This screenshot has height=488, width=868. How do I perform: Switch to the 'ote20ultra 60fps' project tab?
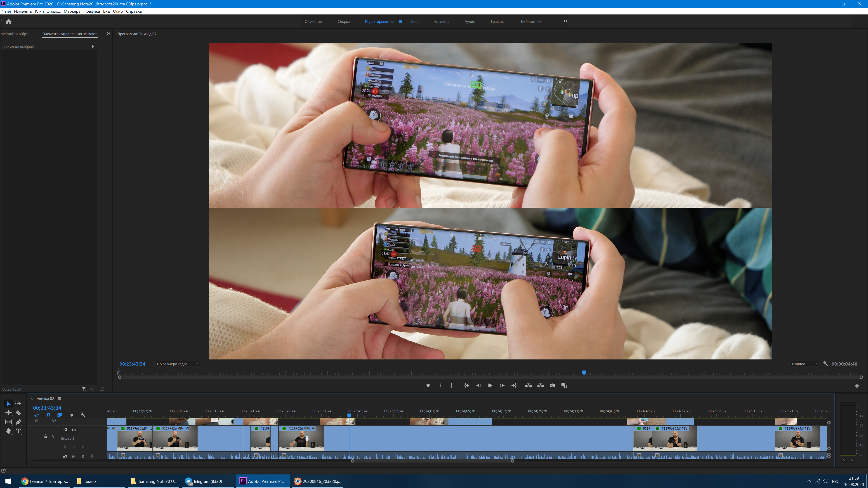pos(14,34)
